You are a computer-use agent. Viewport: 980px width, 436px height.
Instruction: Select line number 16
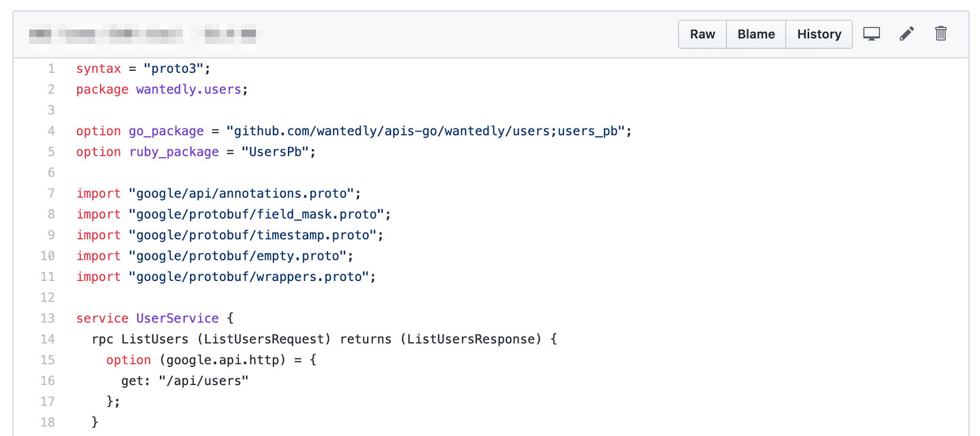click(48, 380)
